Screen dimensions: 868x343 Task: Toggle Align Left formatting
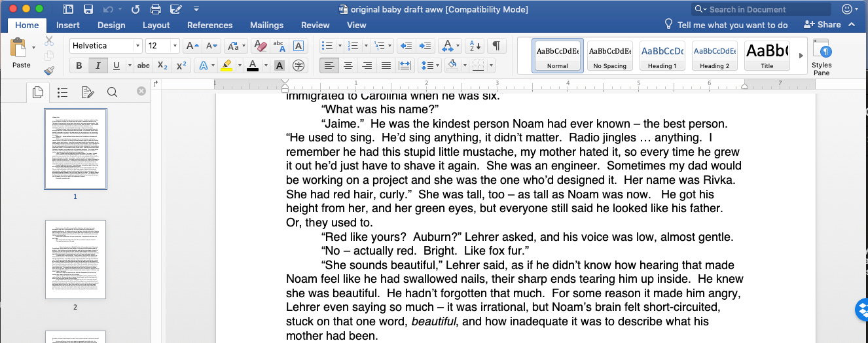[x=329, y=65]
